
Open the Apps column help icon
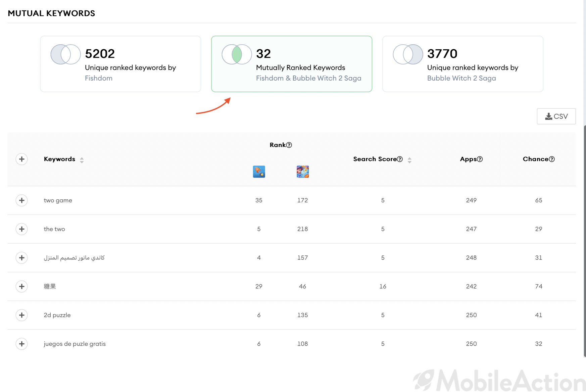tap(480, 159)
